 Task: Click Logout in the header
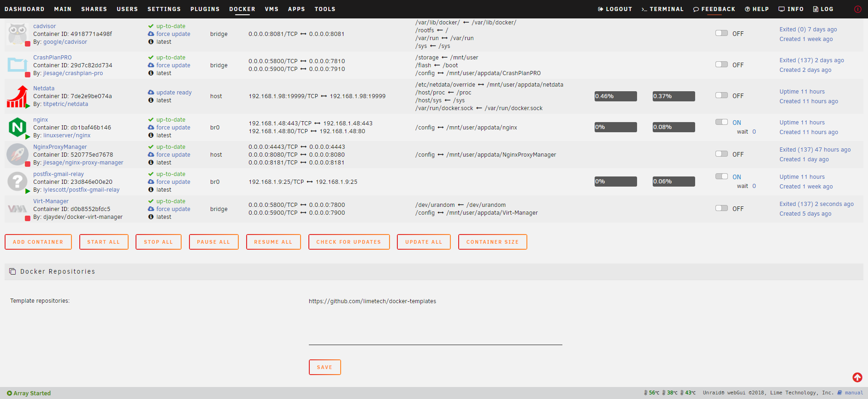(615, 9)
